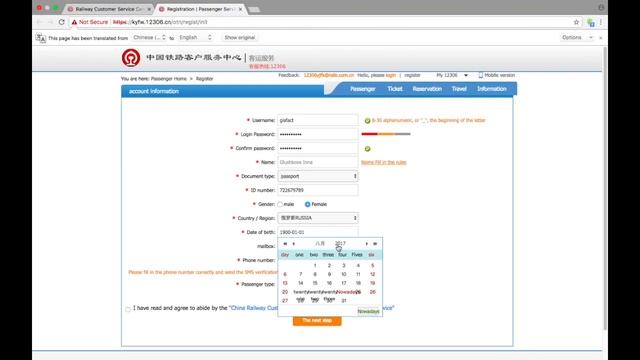Open the Country / Region dropdown

tap(318, 218)
